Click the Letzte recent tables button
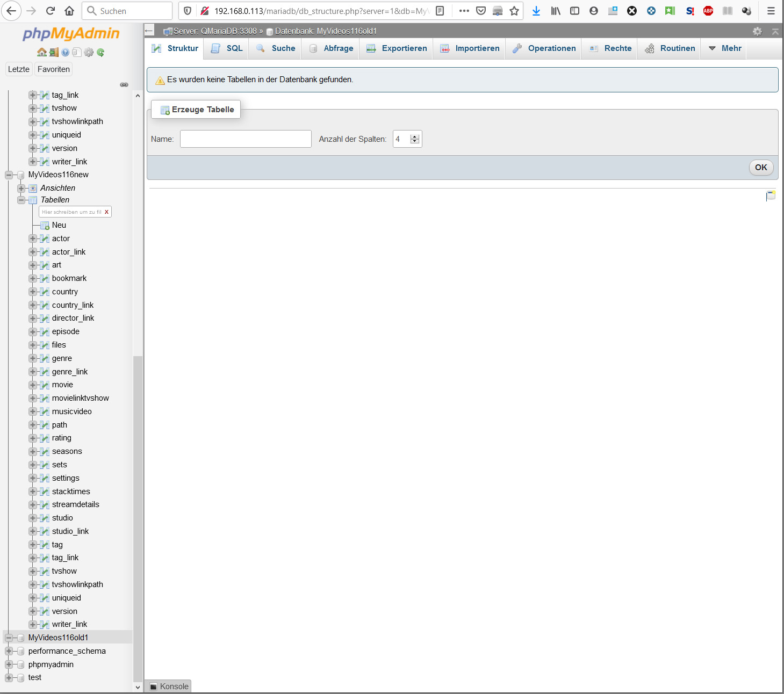This screenshot has height=694, width=784. (19, 69)
